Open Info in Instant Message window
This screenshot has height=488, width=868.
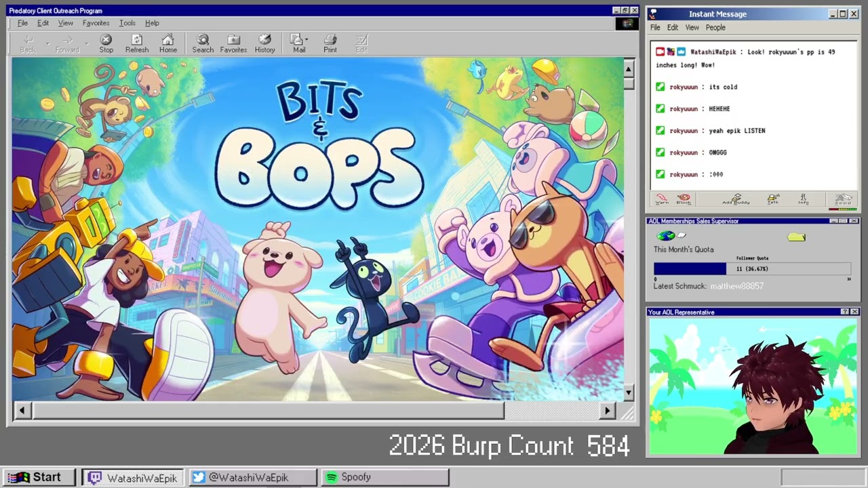[x=803, y=199]
